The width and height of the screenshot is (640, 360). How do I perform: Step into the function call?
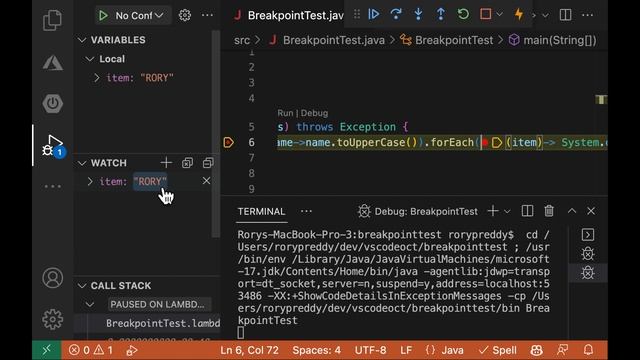(x=418, y=14)
